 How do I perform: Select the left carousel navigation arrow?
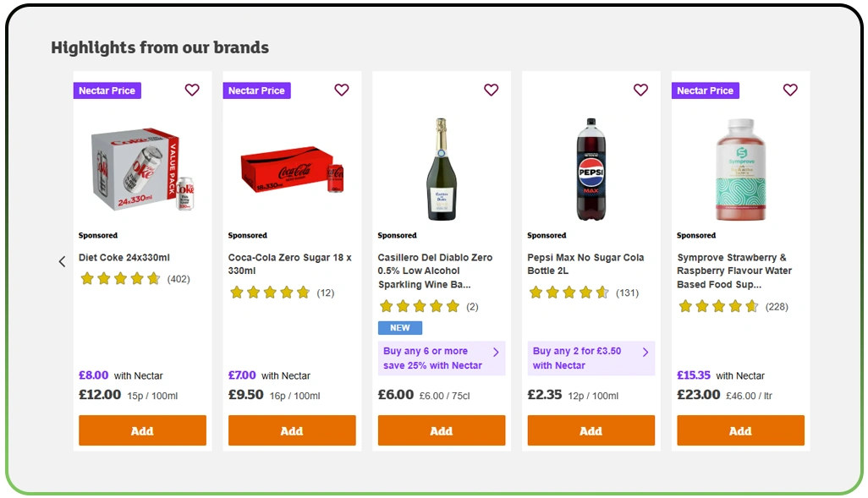(62, 261)
